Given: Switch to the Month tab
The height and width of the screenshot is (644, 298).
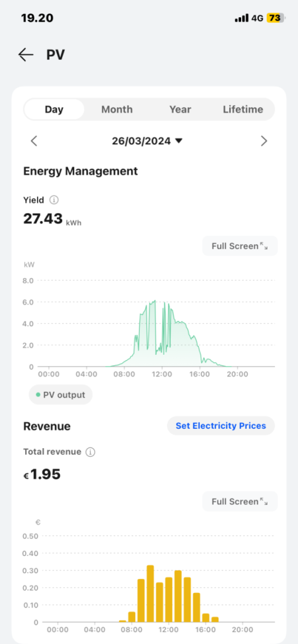Looking at the screenshot, I should 117,109.
